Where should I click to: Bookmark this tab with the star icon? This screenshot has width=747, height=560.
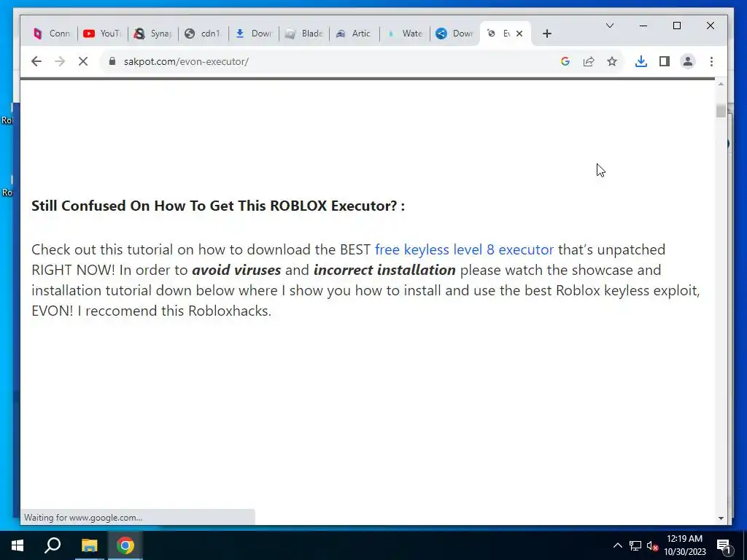click(x=612, y=61)
